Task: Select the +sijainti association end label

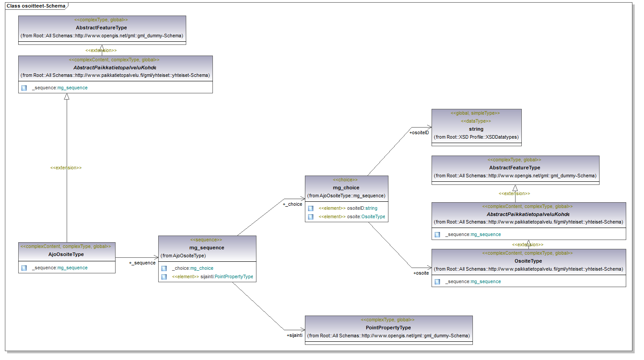Action: 294,336
